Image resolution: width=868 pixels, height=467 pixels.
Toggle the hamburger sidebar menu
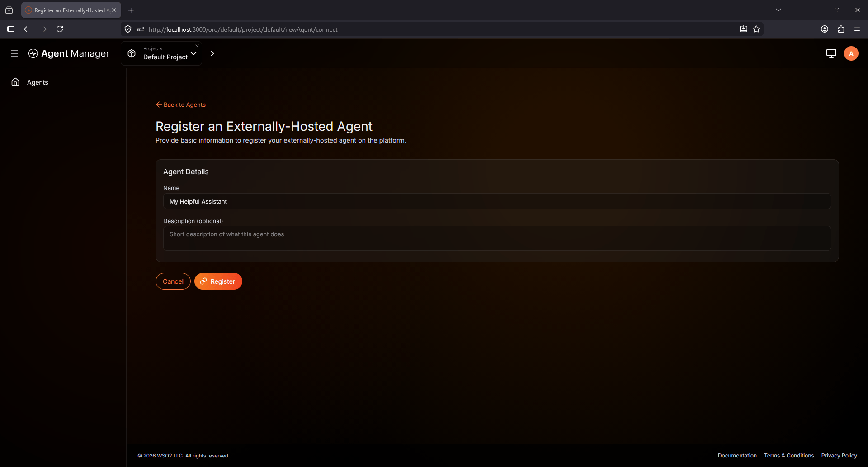[14, 53]
